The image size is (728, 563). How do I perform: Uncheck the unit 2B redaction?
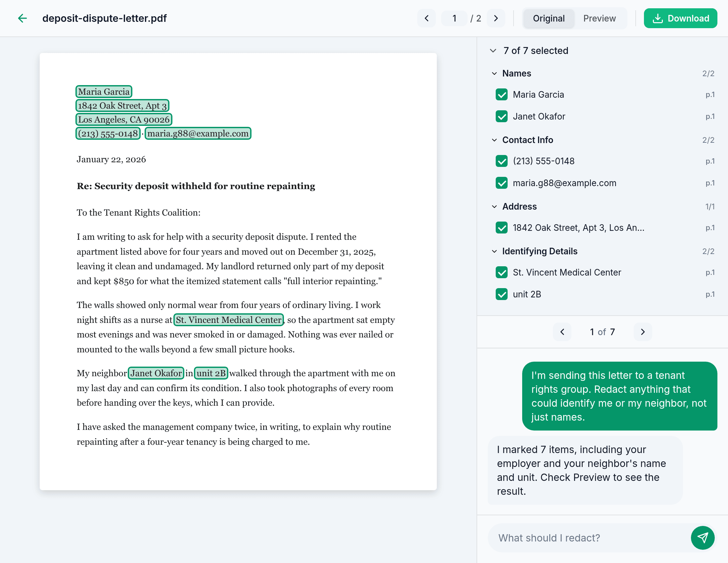pyautogui.click(x=501, y=294)
